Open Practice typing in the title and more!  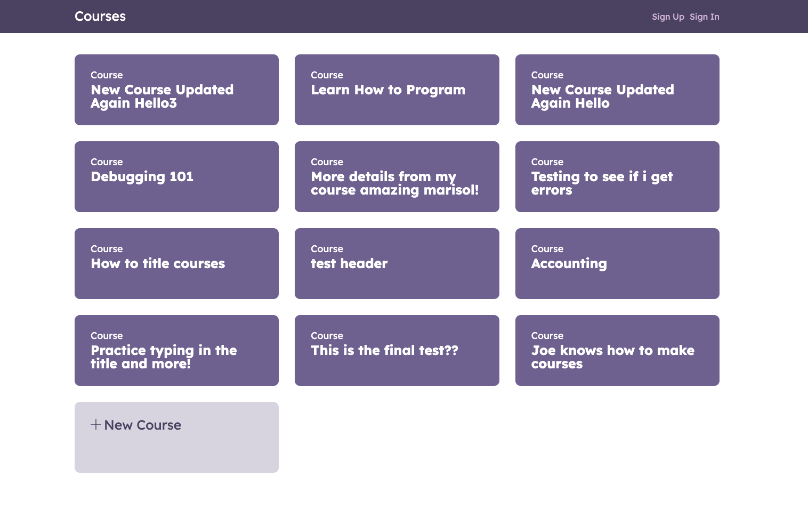tap(176, 350)
